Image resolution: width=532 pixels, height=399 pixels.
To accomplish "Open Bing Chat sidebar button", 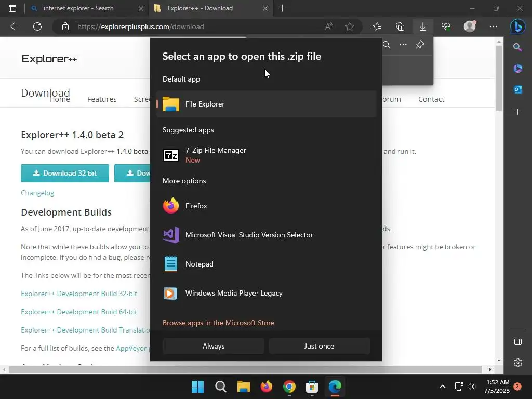I will [518, 26].
